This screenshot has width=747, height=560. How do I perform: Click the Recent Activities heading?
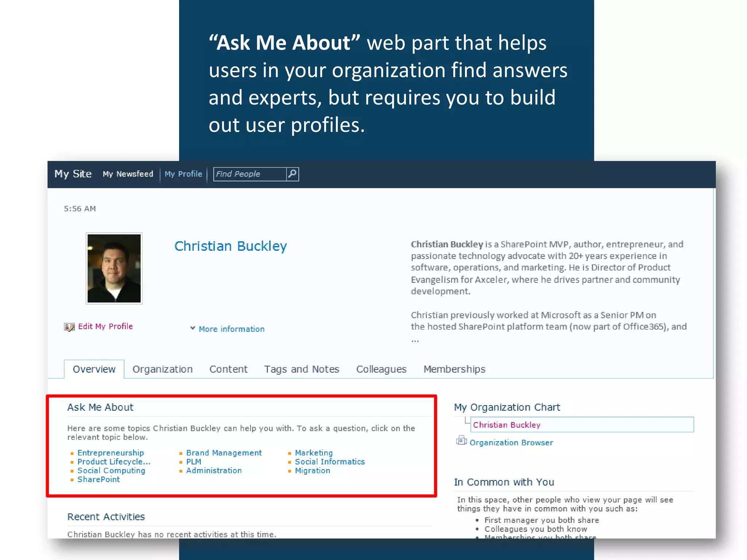click(106, 517)
